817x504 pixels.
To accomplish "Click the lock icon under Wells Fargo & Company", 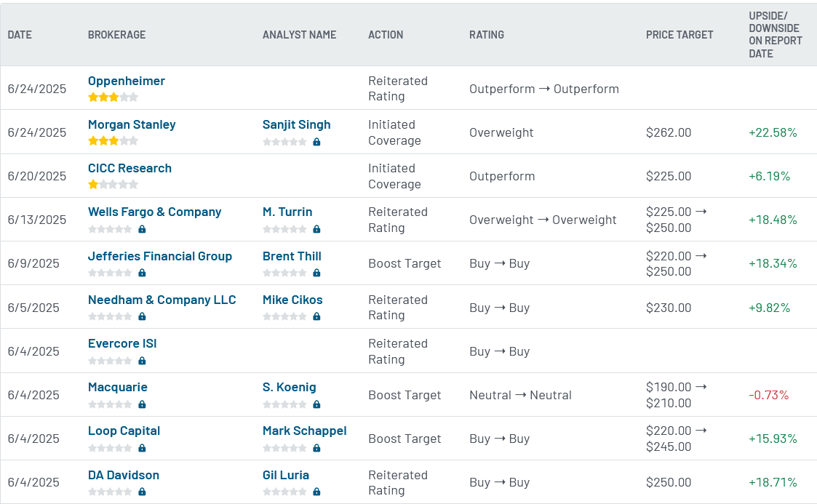I will [x=142, y=229].
